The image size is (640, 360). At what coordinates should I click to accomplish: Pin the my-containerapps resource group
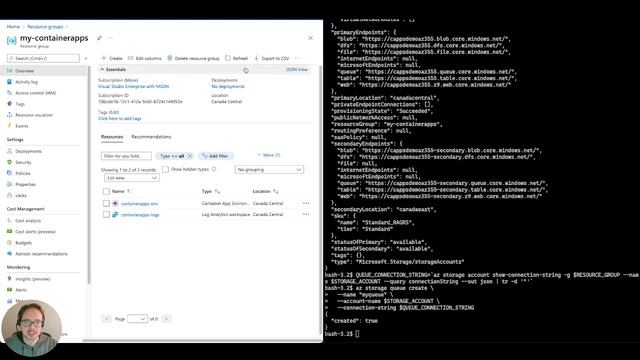pos(99,38)
